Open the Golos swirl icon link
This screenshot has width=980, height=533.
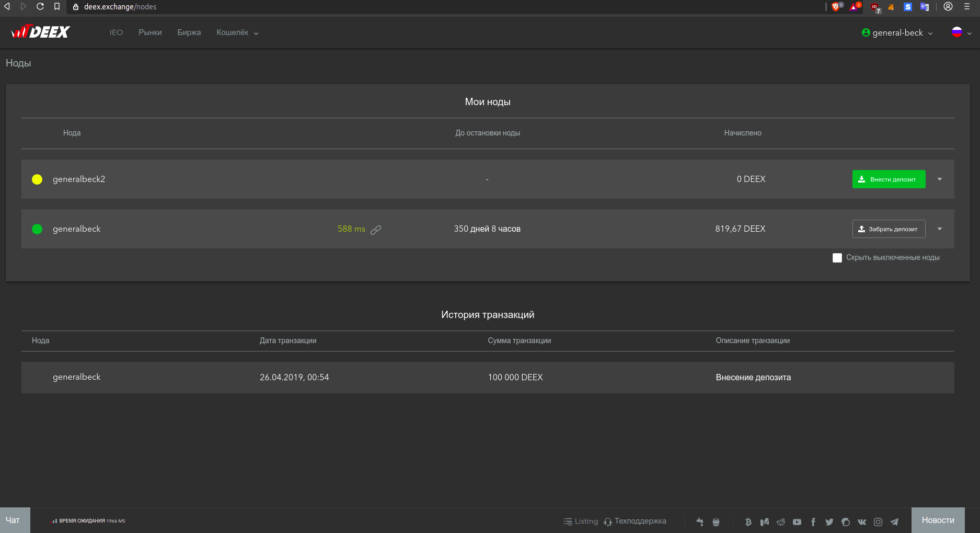846,521
